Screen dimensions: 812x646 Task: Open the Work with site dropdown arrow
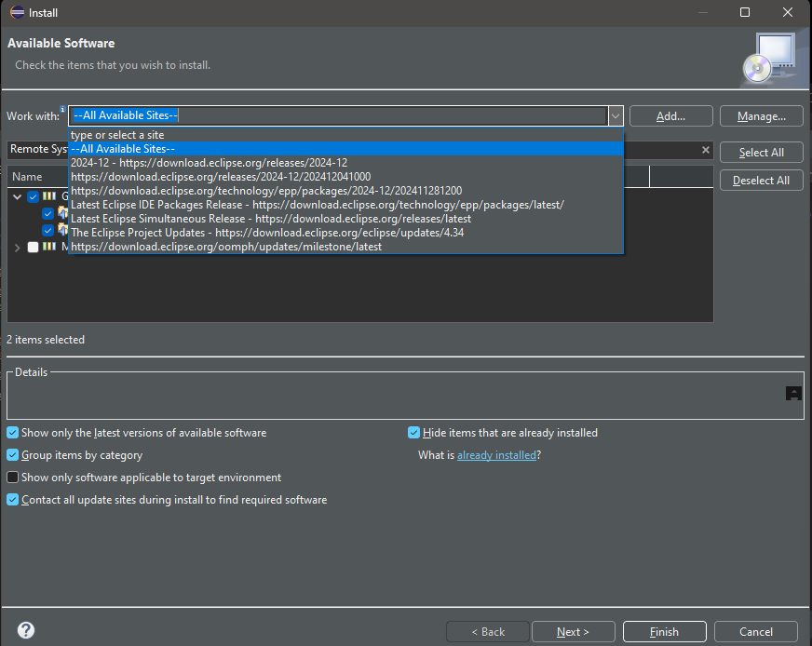click(616, 115)
